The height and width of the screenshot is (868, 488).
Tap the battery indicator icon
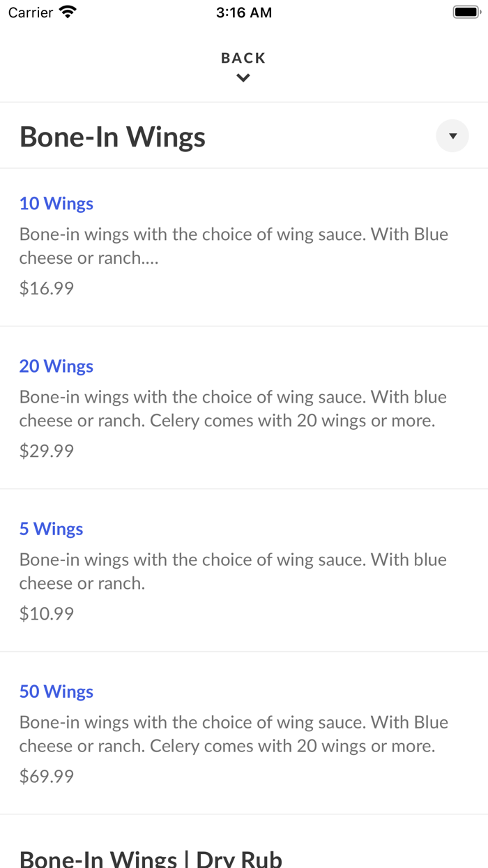pos(464,11)
